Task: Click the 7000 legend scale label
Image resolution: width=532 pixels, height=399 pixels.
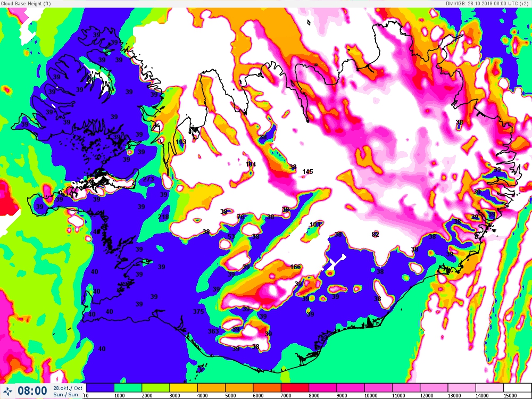Action: click(286, 396)
